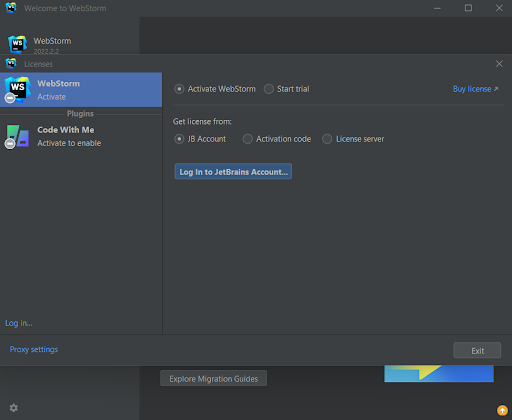Click the Code With Me plugin icon
Image resolution: width=512 pixels, height=420 pixels.
pyautogui.click(x=17, y=136)
